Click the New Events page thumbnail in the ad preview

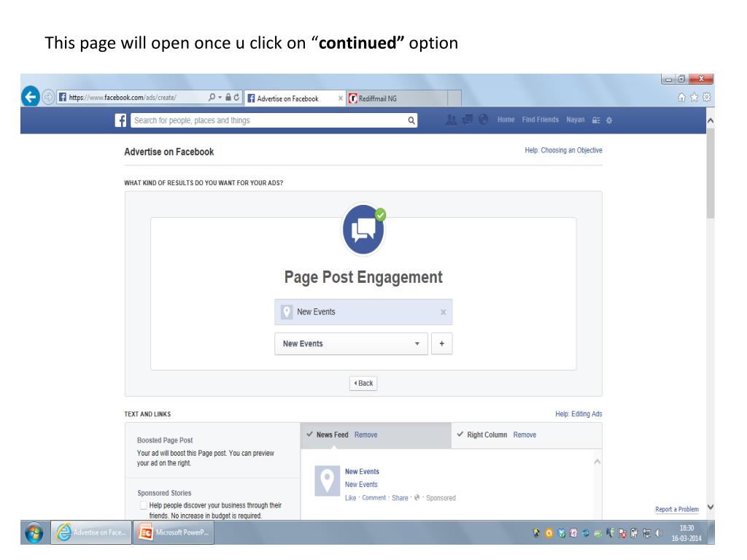tap(328, 481)
